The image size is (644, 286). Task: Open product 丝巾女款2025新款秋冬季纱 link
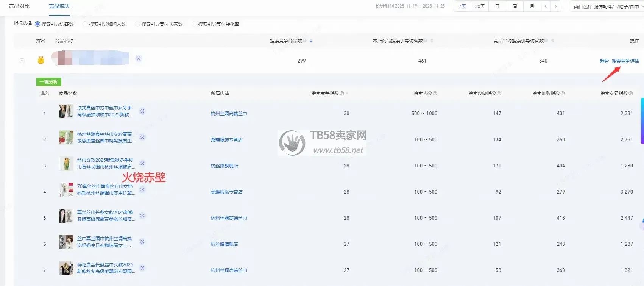[106, 164]
